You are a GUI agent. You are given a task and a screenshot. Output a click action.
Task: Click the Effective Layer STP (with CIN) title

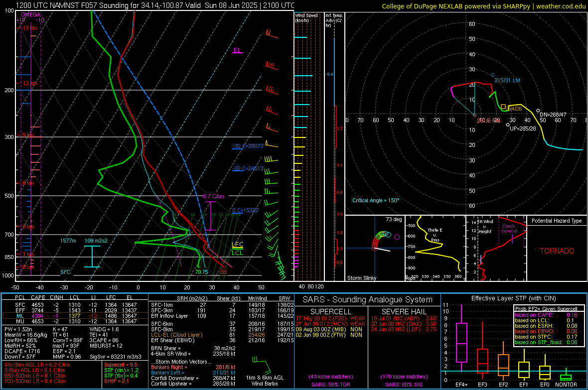(513, 298)
